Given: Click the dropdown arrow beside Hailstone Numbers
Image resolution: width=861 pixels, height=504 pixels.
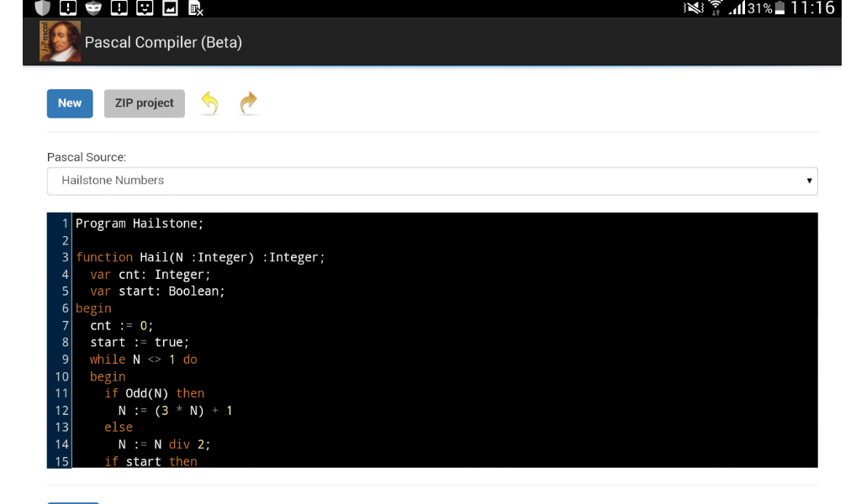Looking at the screenshot, I should (808, 181).
